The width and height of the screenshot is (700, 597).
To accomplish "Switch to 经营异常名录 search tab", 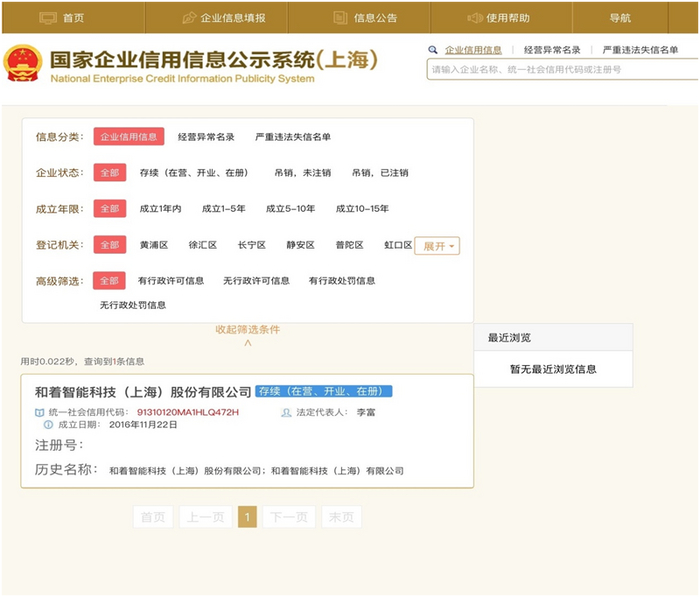I will (x=552, y=50).
